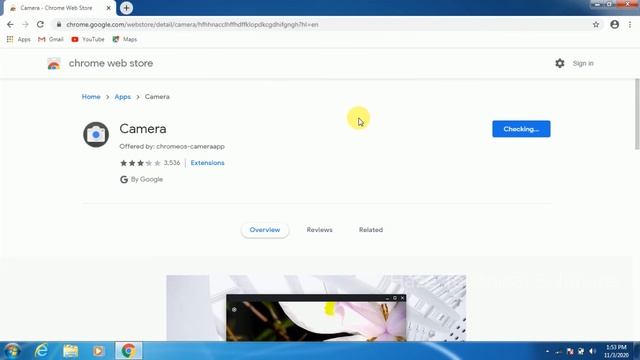
Task: Open the Chrome profile avatar menu
Action: (x=615, y=24)
